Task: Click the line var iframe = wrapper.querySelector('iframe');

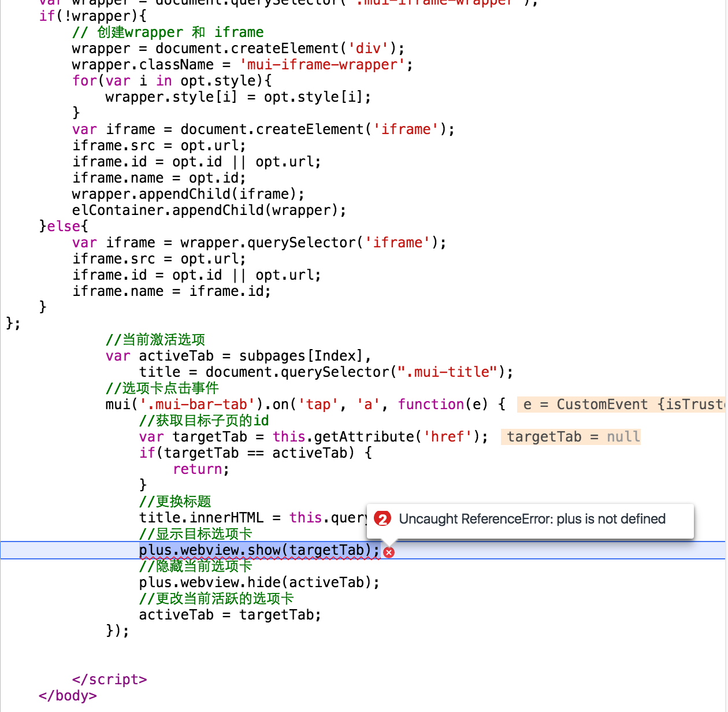Action: click(259, 243)
